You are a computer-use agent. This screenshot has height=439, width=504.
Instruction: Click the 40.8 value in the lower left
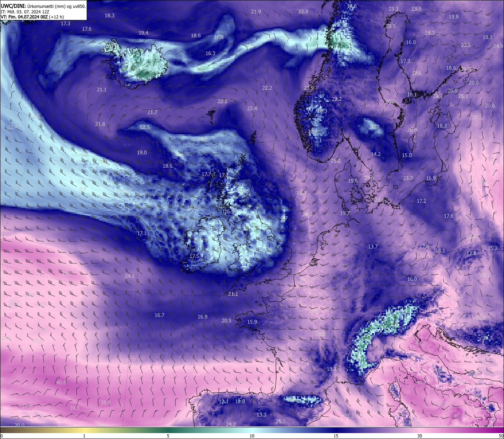click(61, 383)
